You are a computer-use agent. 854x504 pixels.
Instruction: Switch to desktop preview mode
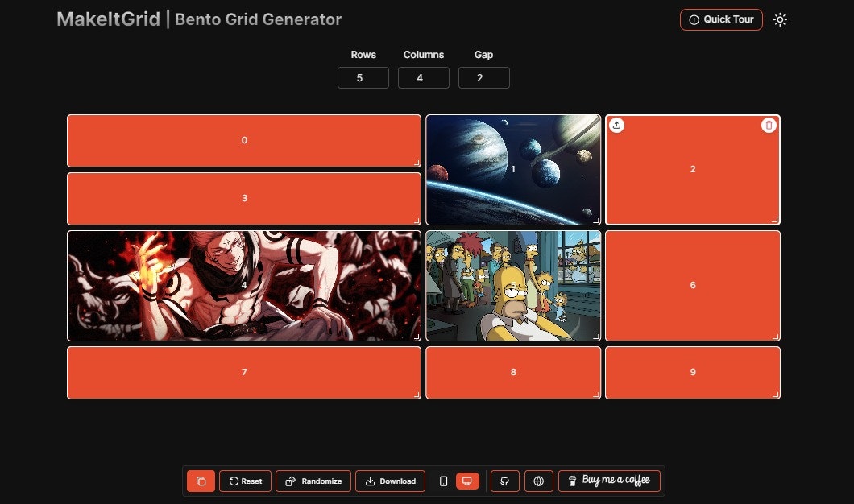pos(467,481)
